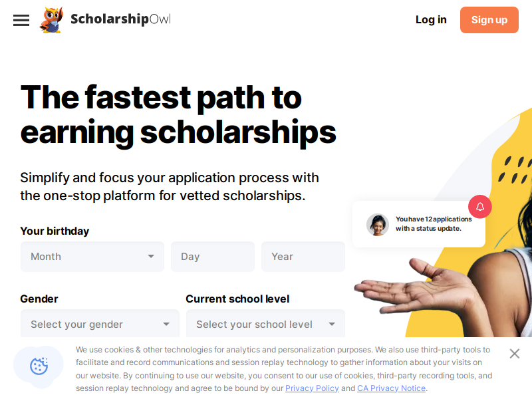Click the ScholarshipOwl brand name text
This screenshot has height=399, width=532.
click(x=120, y=19)
